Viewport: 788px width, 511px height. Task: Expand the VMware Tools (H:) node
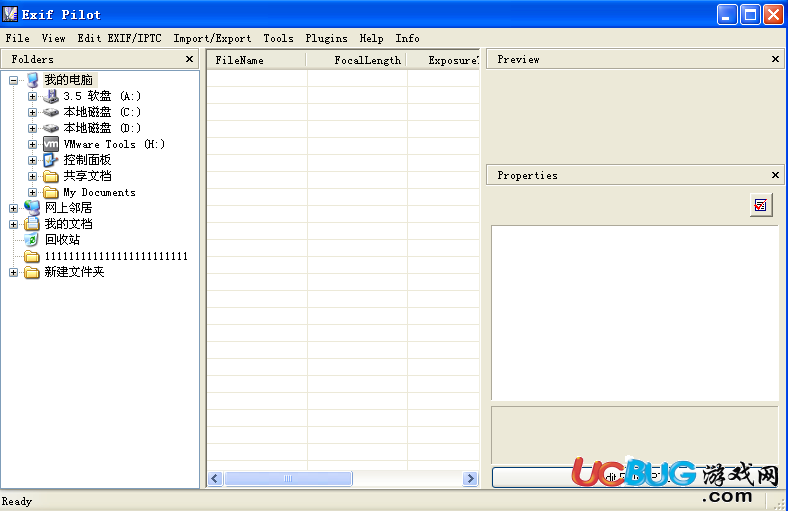click(x=32, y=145)
